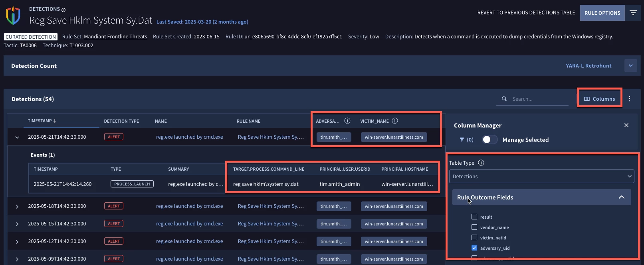Click win-server chip in 2025-05-18 row
The image size is (644, 265).
click(394, 206)
